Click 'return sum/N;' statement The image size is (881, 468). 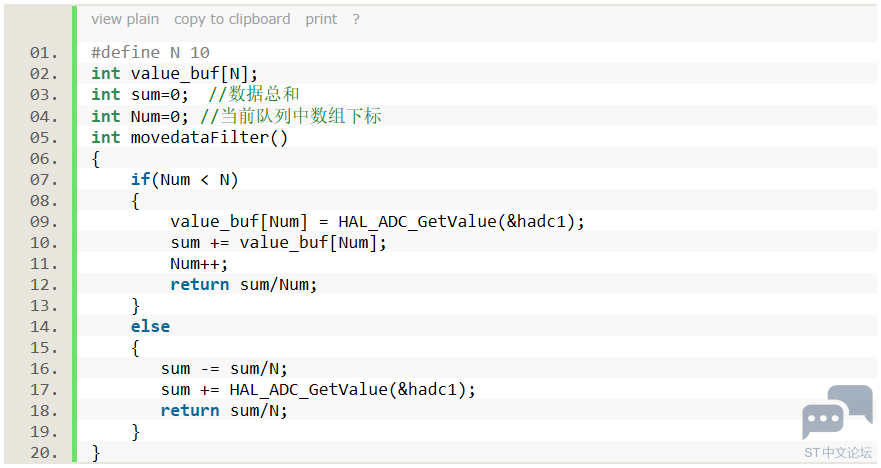(x=224, y=411)
